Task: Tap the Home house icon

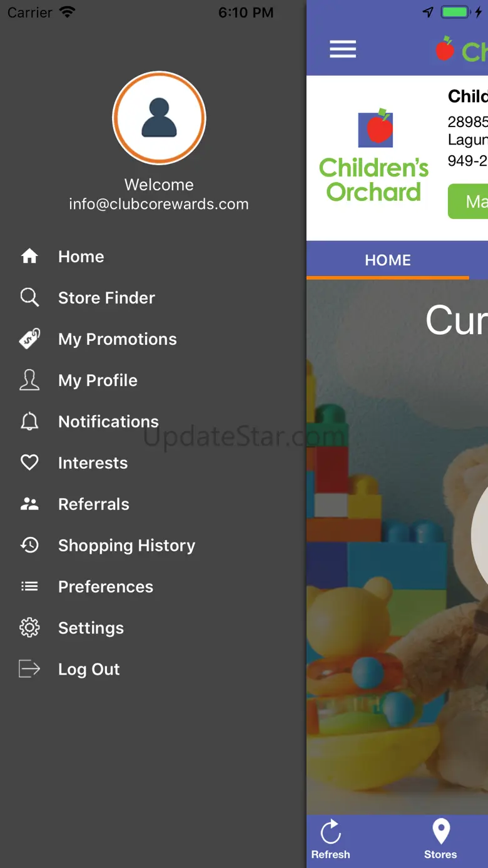Action: [29, 256]
